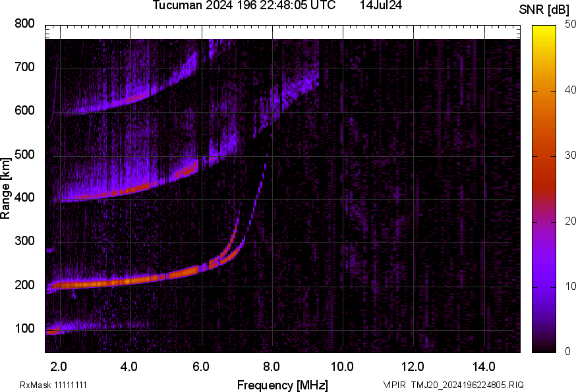Click the colorbar tick value "0"
This screenshot has width=576, height=392.
pos(568,352)
